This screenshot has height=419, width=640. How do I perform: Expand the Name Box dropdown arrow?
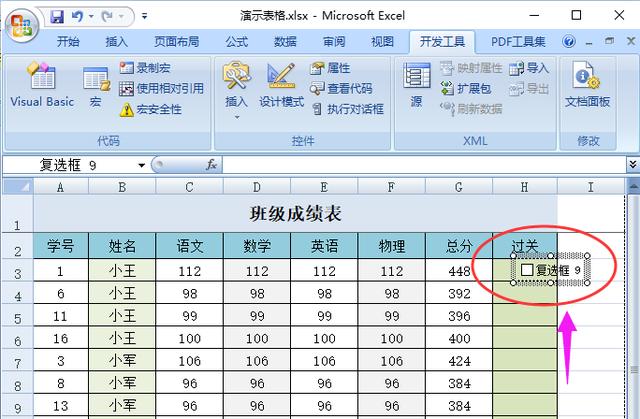coord(140,165)
